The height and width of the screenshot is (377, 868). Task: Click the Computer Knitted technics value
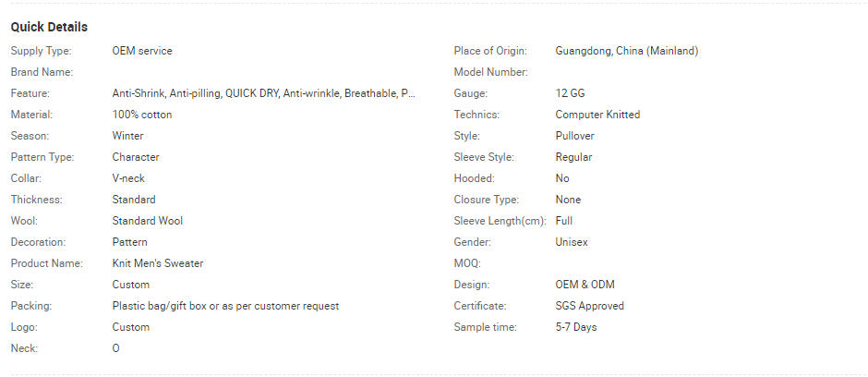[x=597, y=115]
